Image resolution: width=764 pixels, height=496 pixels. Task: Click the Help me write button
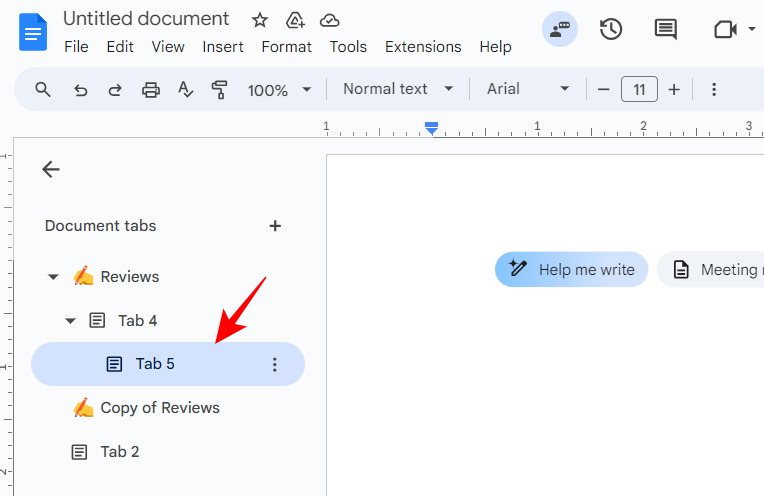[x=572, y=269]
